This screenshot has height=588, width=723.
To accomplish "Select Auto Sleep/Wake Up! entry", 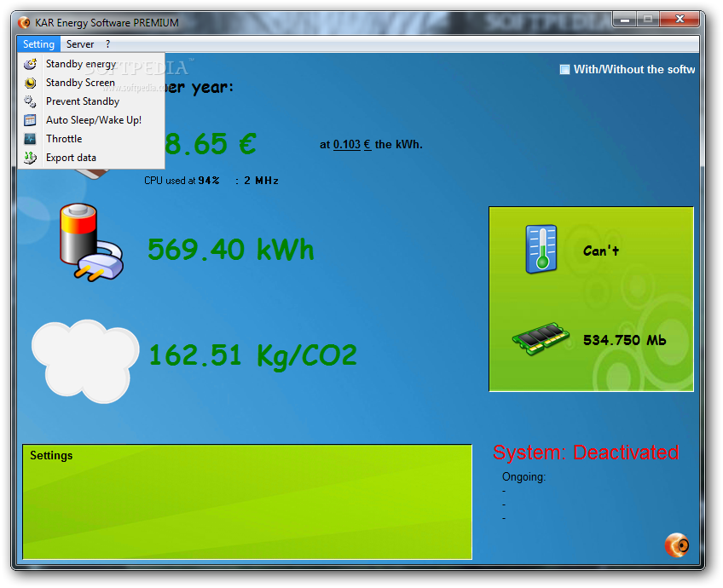I will [91, 120].
